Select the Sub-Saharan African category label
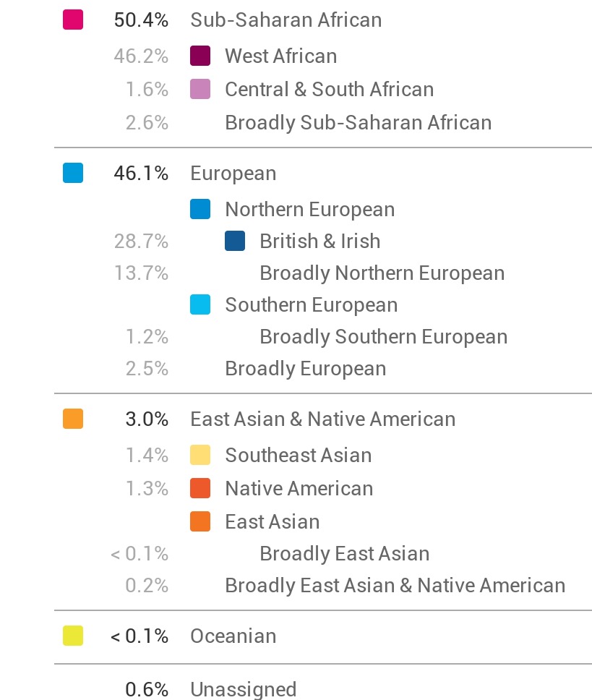The height and width of the screenshot is (700, 592). point(286,20)
